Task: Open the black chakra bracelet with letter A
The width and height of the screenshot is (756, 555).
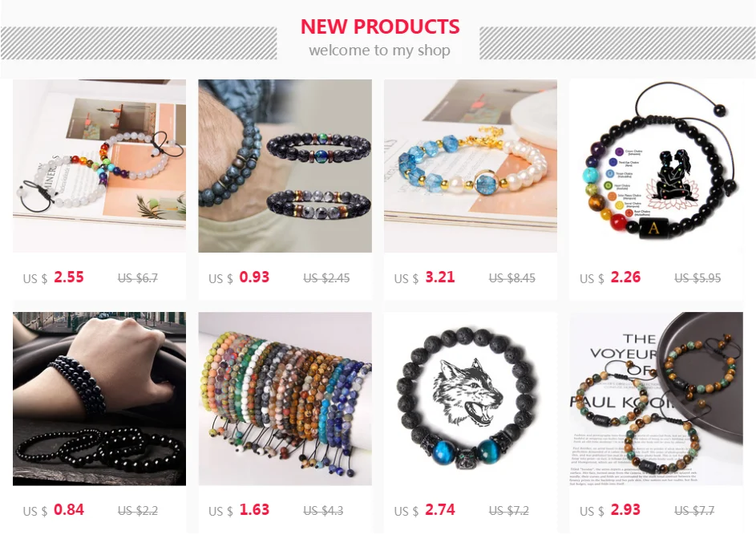Action: pos(657,166)
